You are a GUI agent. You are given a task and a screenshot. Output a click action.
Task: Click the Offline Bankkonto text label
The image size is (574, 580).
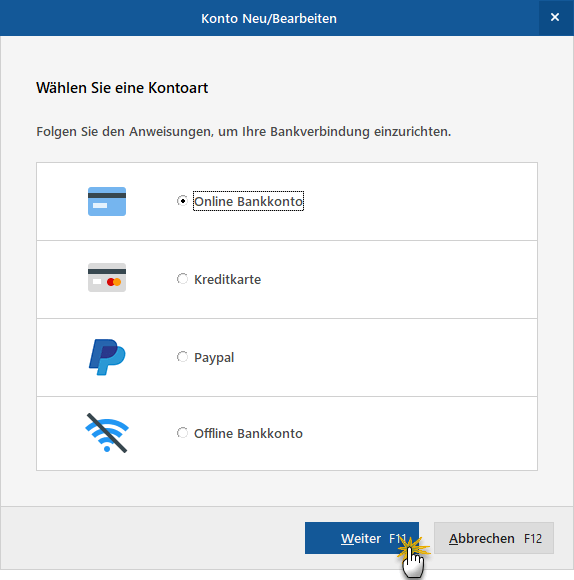248,433
